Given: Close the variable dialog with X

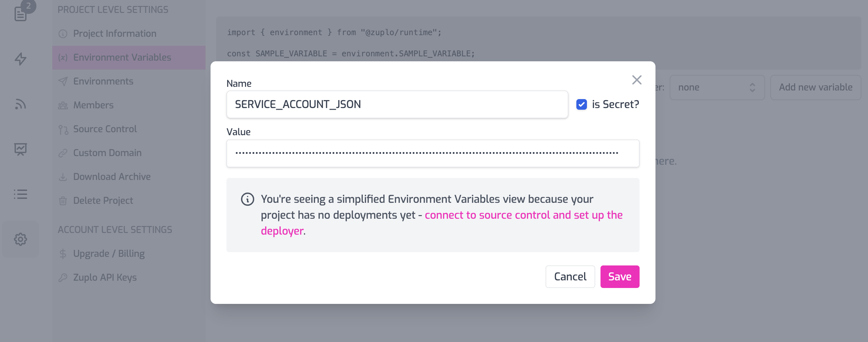Looking at the screenshot, I should pos(637,80).
